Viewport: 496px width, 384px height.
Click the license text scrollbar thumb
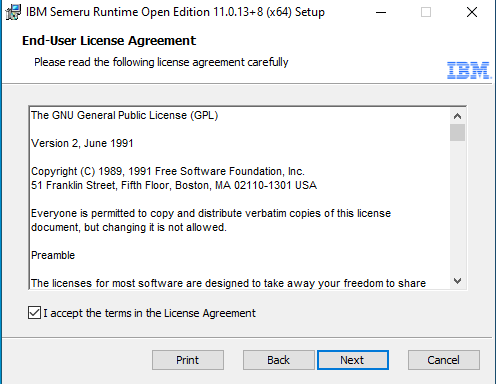point(457,132)
